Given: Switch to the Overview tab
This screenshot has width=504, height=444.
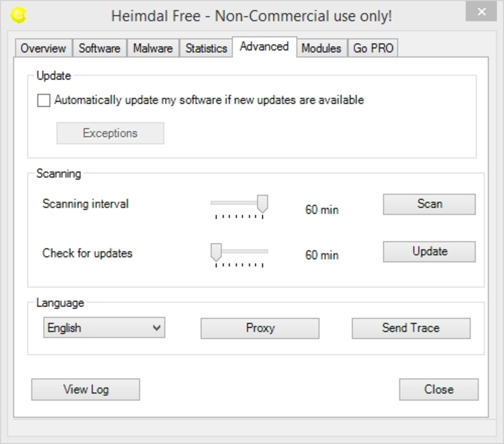Looking at the screenshot, I should (43, 48).
